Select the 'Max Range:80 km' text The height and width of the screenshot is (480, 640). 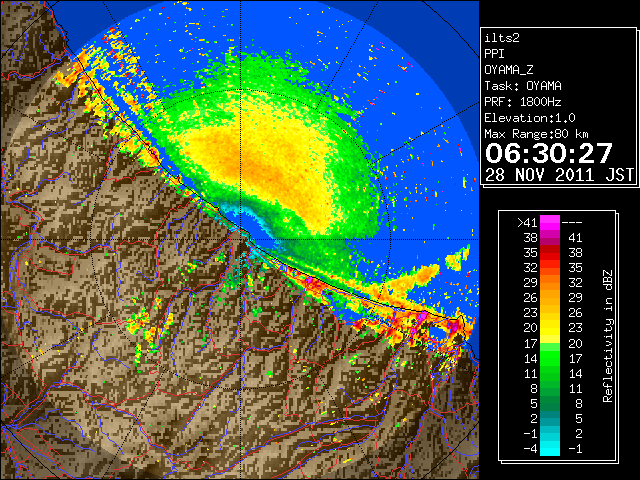[536, 134]
